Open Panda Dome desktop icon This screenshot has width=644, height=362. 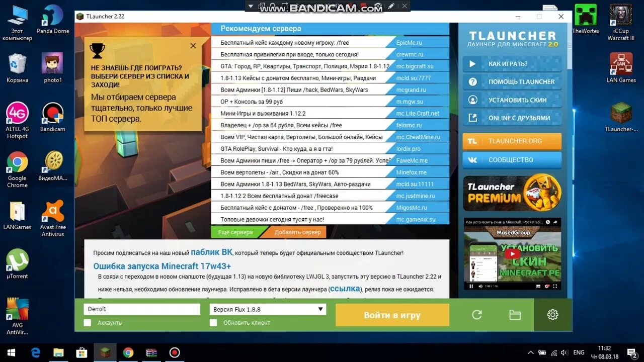(53, 19)
